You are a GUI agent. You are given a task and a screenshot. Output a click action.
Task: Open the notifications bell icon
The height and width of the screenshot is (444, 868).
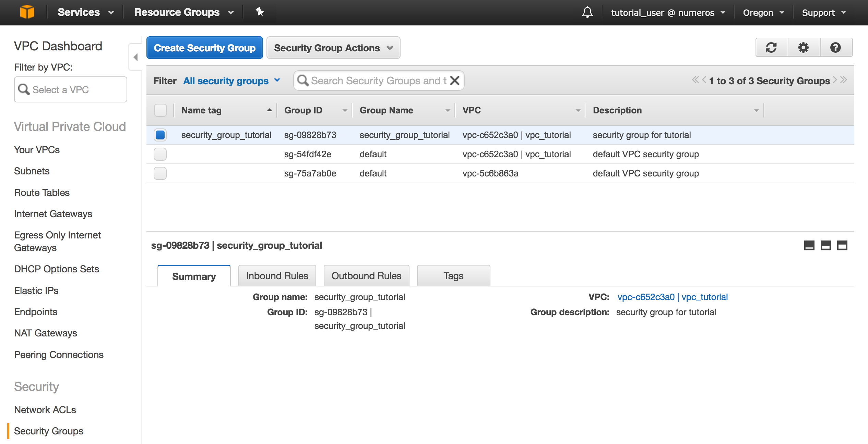tap(587, 13)
